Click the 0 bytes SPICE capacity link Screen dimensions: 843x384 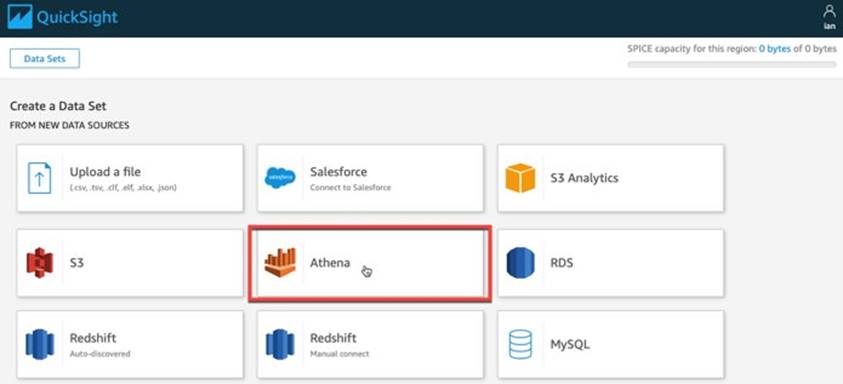pos(775,48)
